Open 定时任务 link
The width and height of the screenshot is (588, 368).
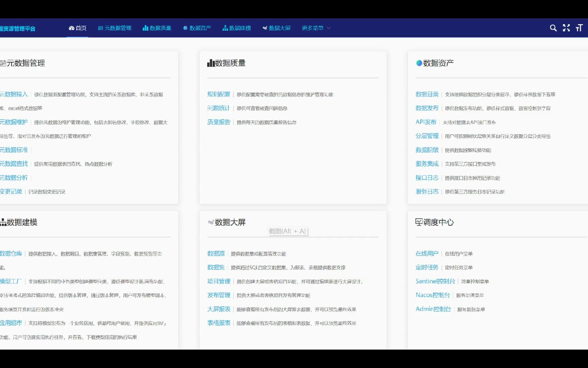[x=427, y=267]
